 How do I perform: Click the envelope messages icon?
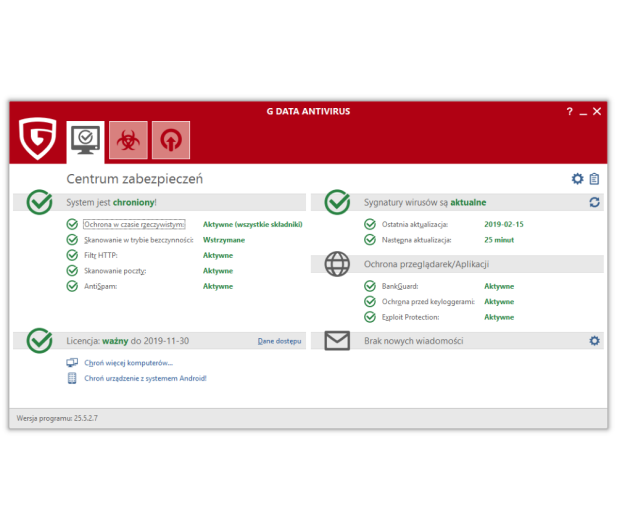tap(337, 340)
